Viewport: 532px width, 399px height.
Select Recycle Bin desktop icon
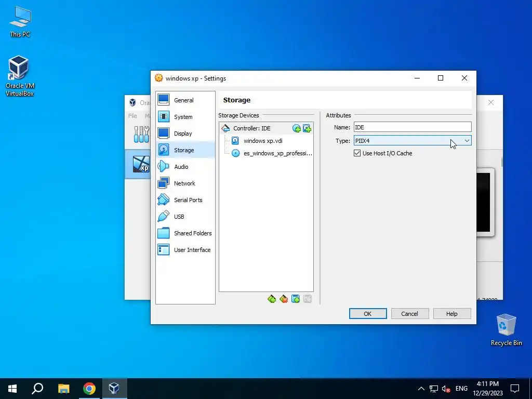[506, 329]
